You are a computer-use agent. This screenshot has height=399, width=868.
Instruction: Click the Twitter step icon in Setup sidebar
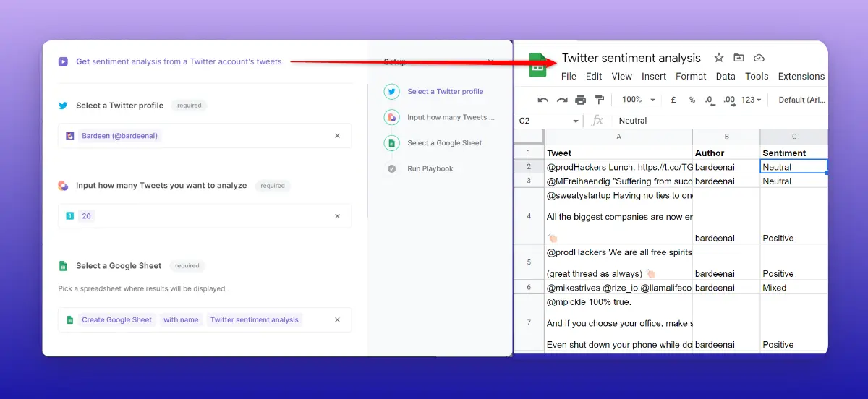pyautogui.click(x=391, y=92)
